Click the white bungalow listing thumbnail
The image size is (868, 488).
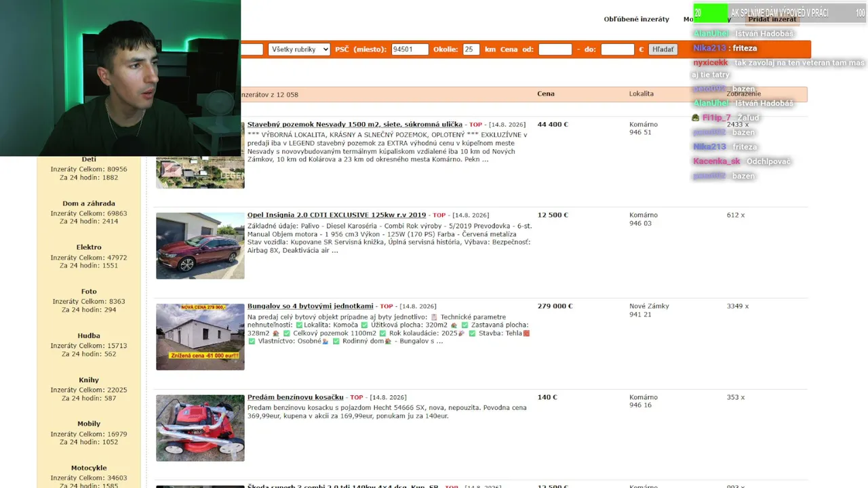[200, 337]
